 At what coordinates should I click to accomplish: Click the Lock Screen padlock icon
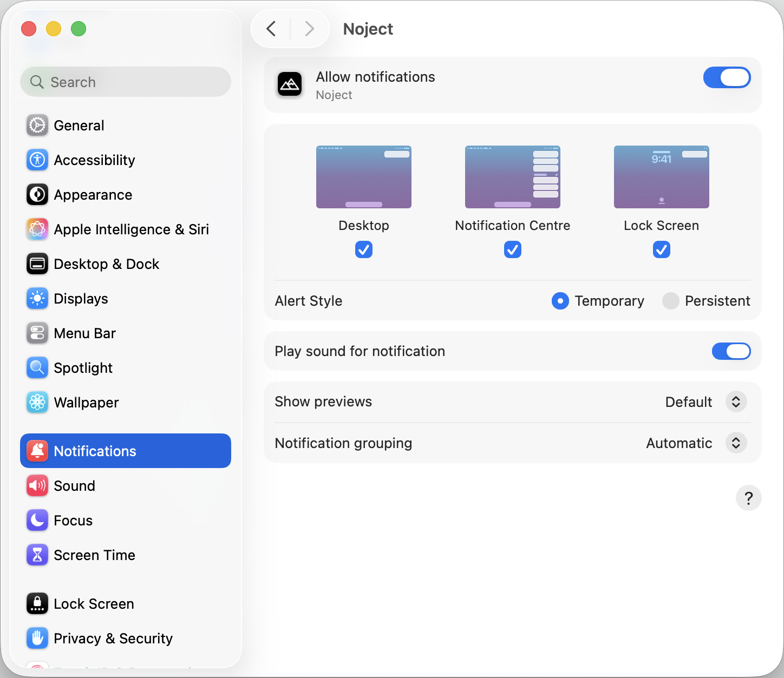tap(37, 604)
